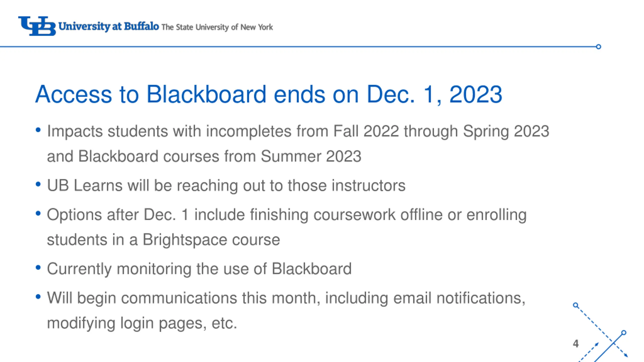Click the UB interlocking logo icon
Viewport: 644px width, 362px height.
pyautogui.click(x=37, y=26)
